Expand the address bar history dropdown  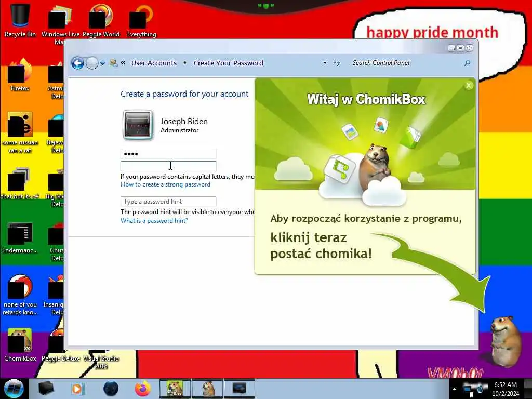[x=325, y=63]
